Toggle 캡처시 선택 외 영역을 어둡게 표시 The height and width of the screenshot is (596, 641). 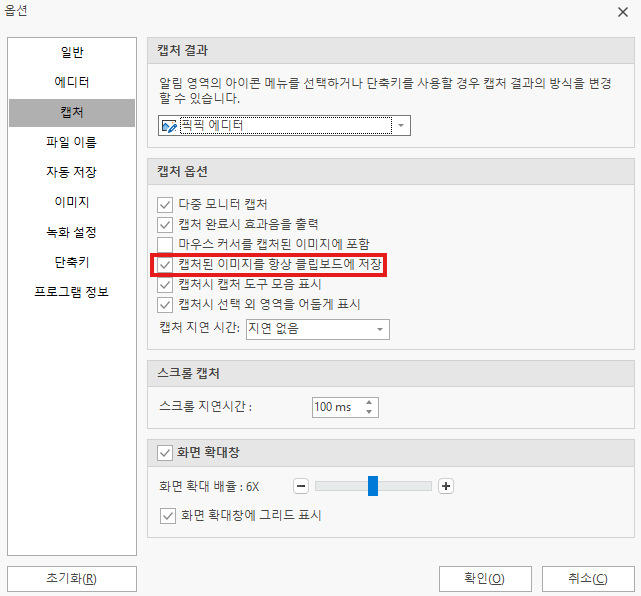(165, 305)
